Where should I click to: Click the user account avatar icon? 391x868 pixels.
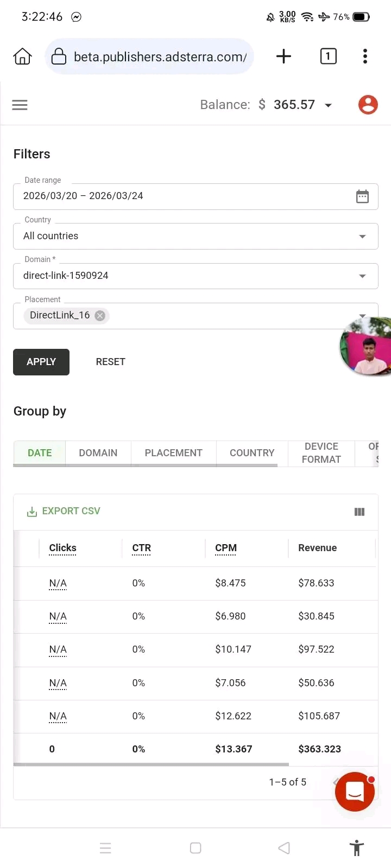[368, 105]
